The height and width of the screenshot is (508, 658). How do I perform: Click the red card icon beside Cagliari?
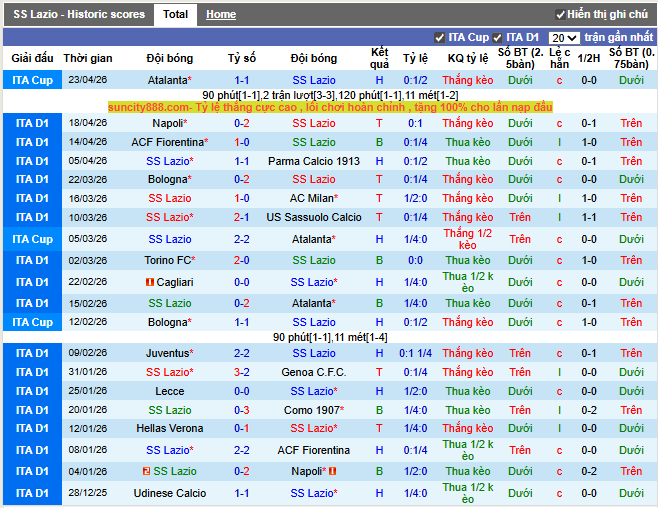point(150,283)
